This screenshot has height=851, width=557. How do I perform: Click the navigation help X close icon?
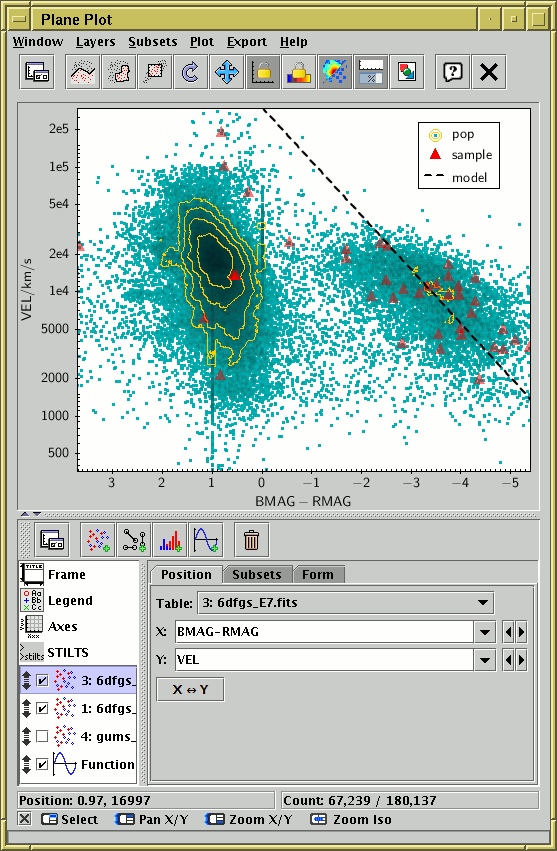click(24, 818)
